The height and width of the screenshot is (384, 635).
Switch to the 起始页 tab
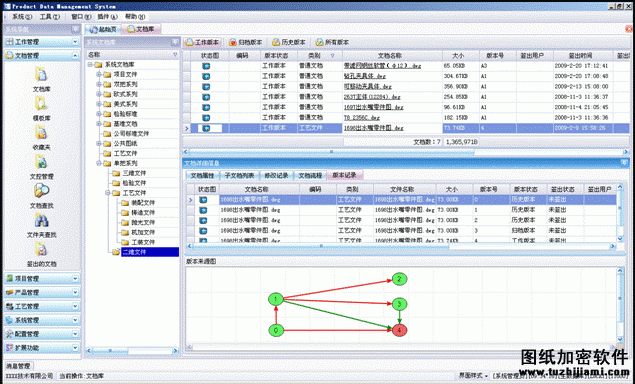104,29
